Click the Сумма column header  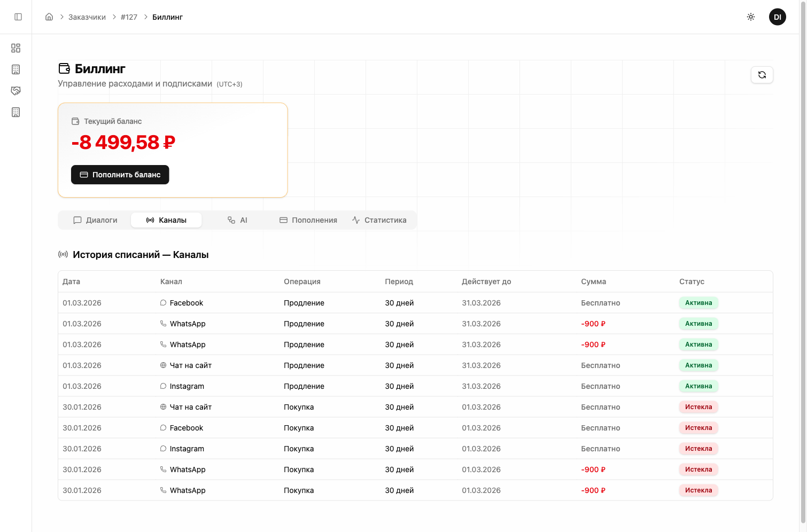[593, 281]
